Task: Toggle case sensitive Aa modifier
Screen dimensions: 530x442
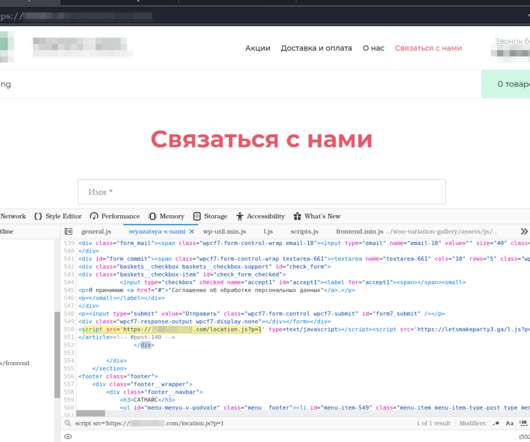Action: [x=510, y=423]
